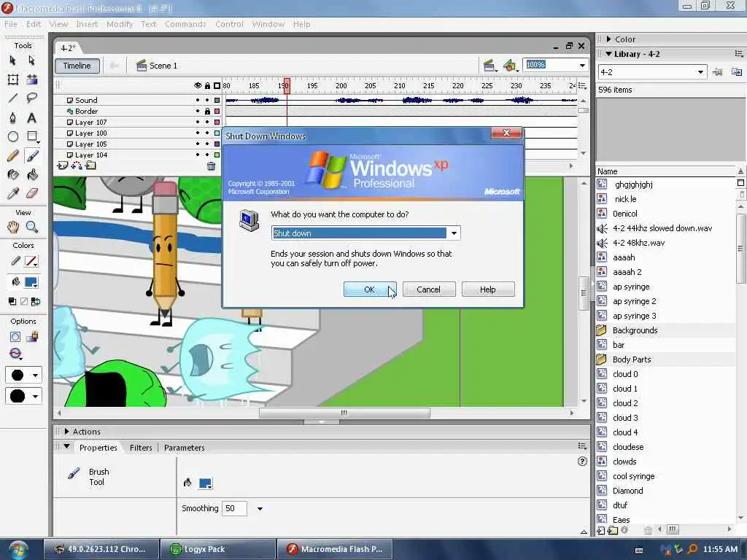Viewport: 747px width, 560px height.
Task: Open the Commands menu
Action: pyautogui.click(x=185, y=24)
